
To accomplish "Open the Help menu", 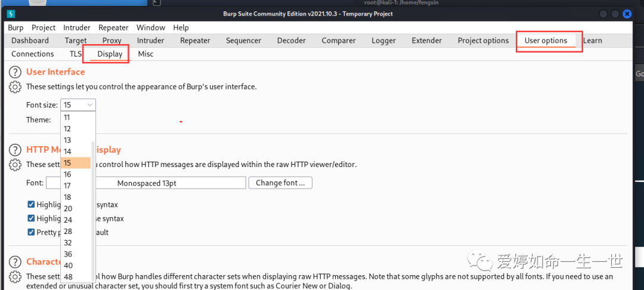I will pos(181,27).
